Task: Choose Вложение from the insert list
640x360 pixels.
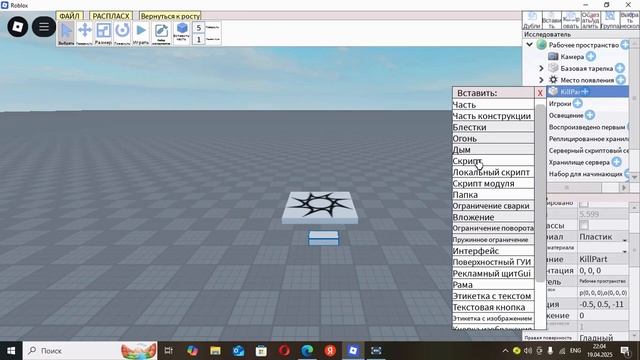Action: (493, 217)
